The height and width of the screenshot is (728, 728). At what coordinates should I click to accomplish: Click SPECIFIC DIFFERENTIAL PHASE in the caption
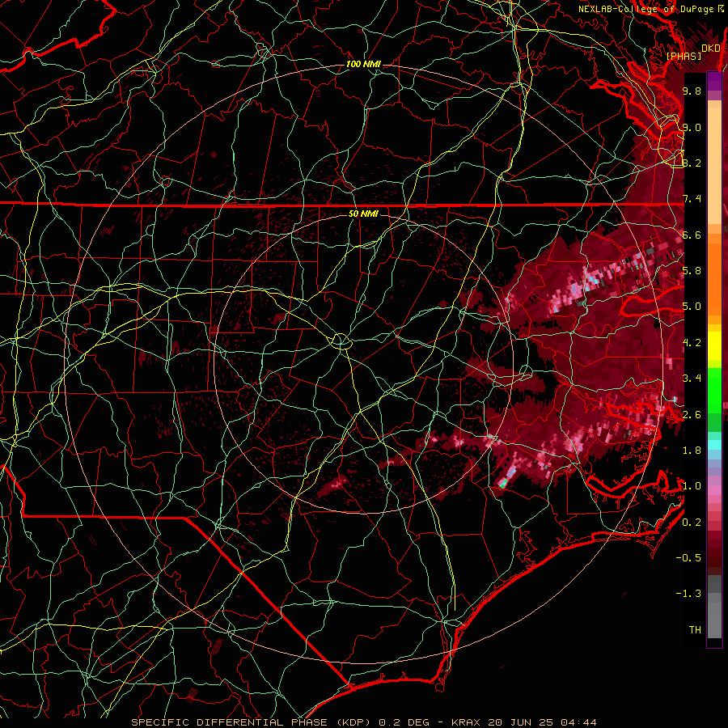pos(230,722)
